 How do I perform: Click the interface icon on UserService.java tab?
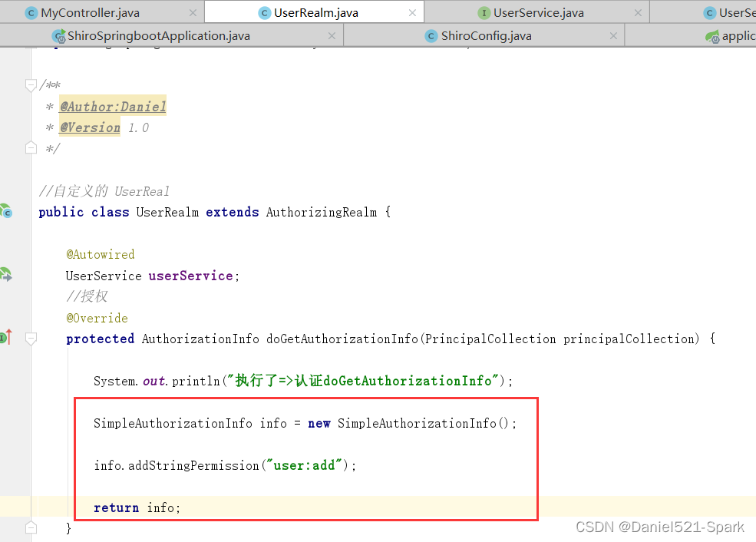pos(484,13)
